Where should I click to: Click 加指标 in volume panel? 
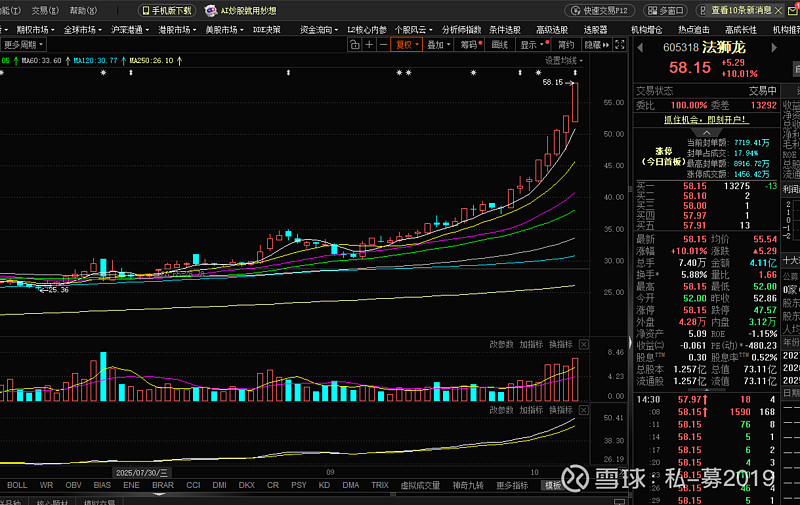531,344
